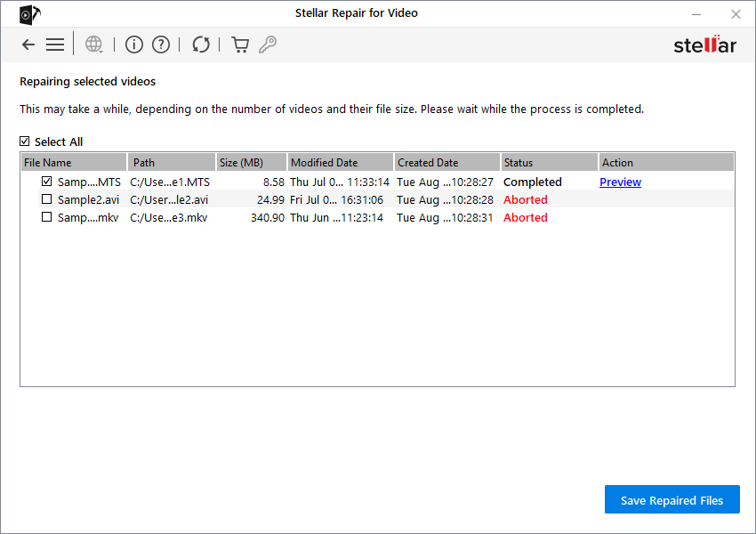Select the Samp....mkv file name

tap(88, 217)
